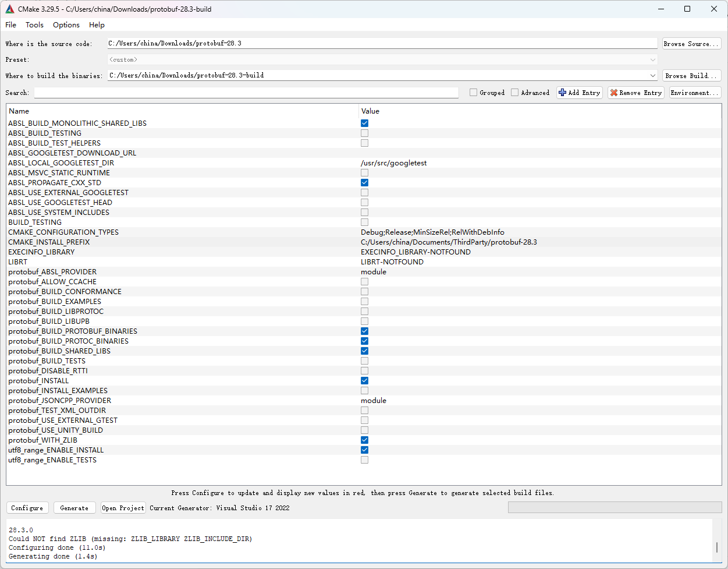Expand the build binaries path dropdown

pos(652,75)
